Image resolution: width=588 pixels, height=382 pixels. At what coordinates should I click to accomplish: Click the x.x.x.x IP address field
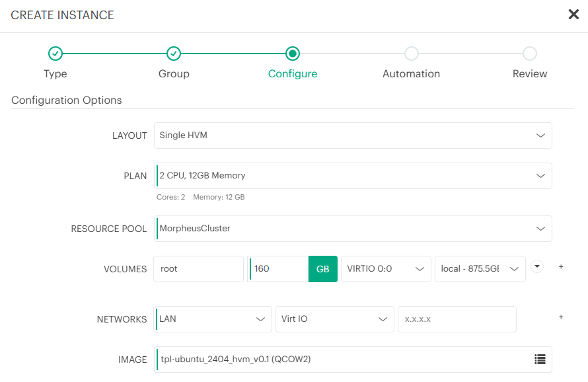point(457,319)
